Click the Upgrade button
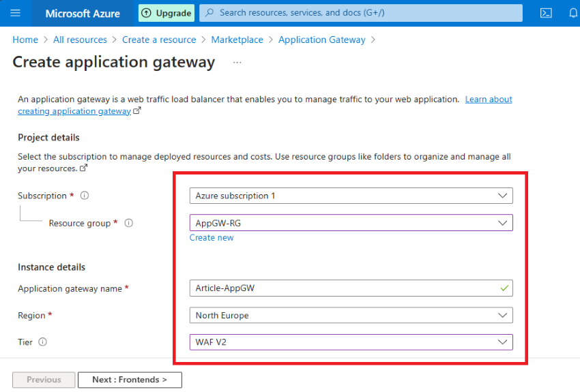 click(x=166, y=13)
